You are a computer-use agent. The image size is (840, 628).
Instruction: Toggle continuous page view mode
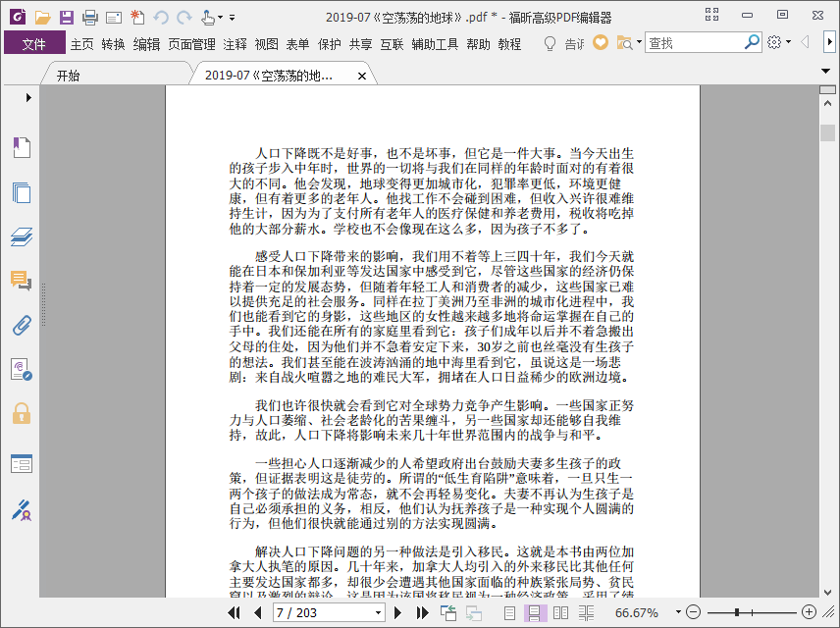[x=534, y=613]
